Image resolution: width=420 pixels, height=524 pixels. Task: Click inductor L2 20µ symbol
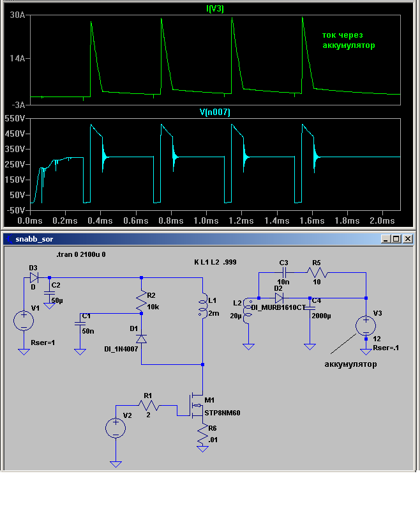pyautogui.click(x=247, y=311)
